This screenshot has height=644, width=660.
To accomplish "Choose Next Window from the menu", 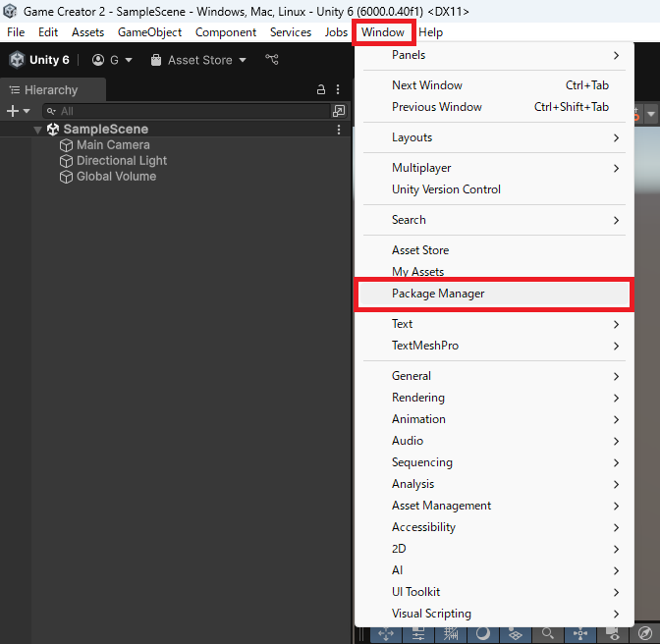I will (494, 85).
